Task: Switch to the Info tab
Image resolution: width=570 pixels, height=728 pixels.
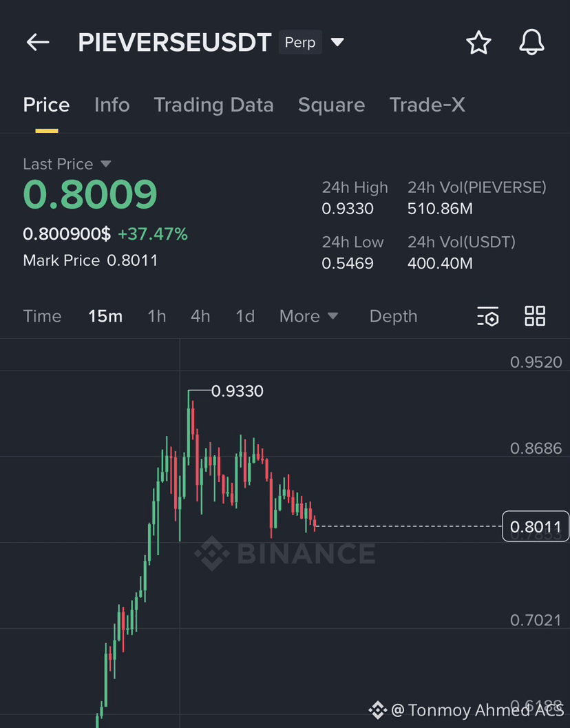Action: tap(112, 105)
